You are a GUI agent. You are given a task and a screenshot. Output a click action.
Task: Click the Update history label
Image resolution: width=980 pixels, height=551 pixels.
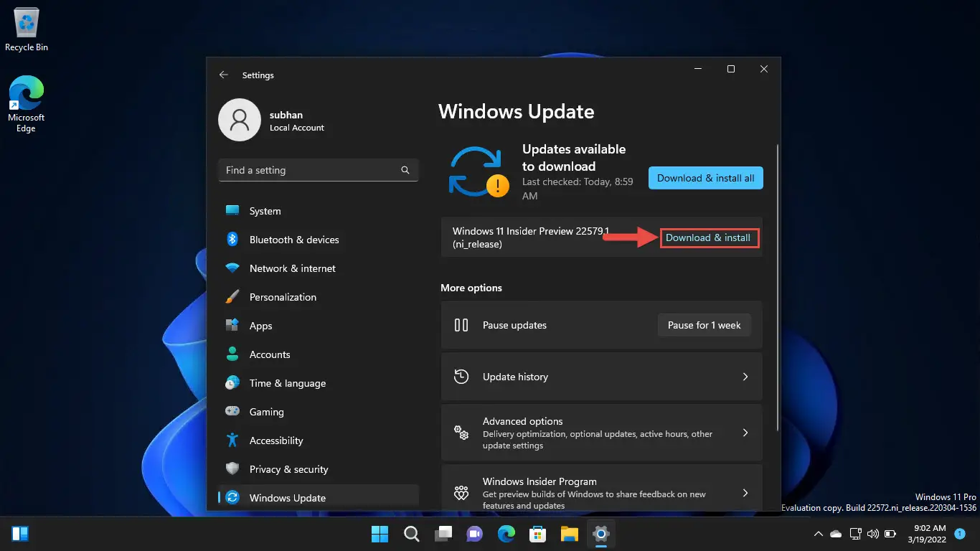(x=515, y=377)
